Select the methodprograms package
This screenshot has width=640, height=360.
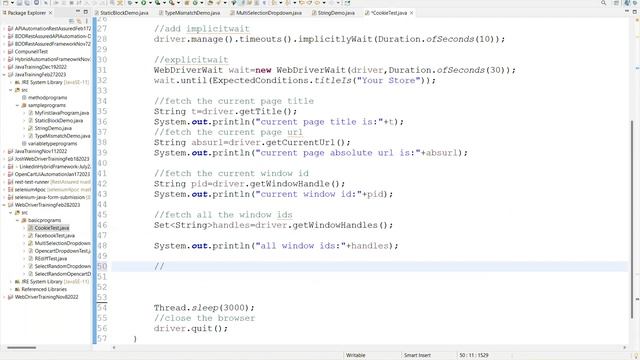coord(47,98)
